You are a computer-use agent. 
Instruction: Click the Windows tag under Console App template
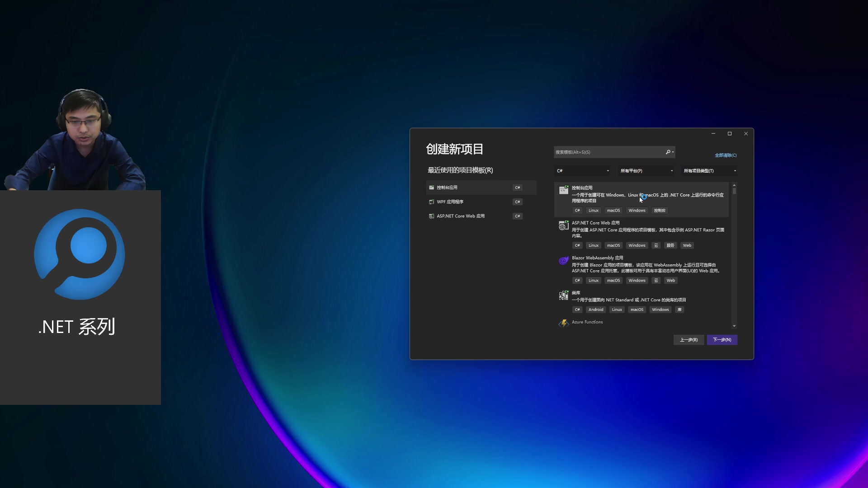[637, 211]
